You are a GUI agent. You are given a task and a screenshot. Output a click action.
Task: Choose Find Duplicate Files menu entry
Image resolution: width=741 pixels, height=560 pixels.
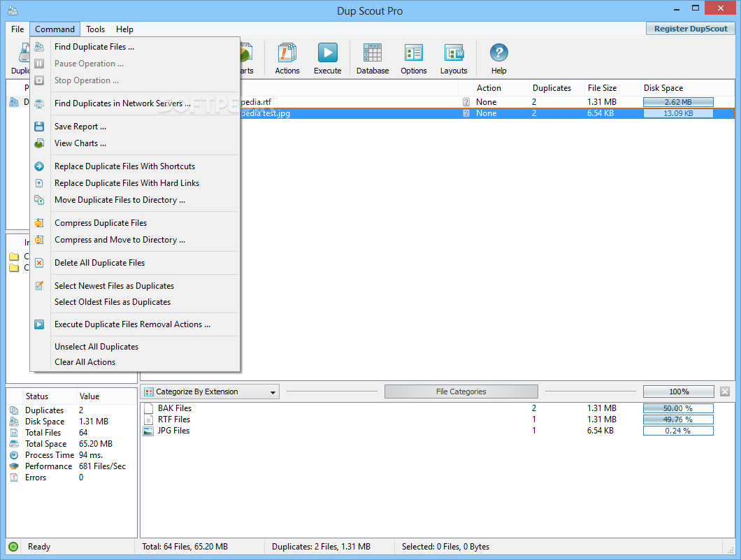(x=135, y=47)
